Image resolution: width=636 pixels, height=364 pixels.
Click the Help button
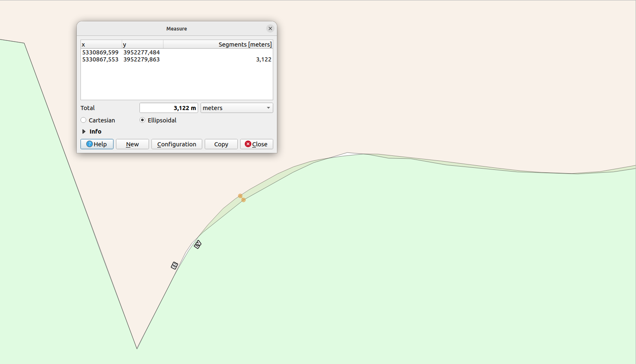97,144
